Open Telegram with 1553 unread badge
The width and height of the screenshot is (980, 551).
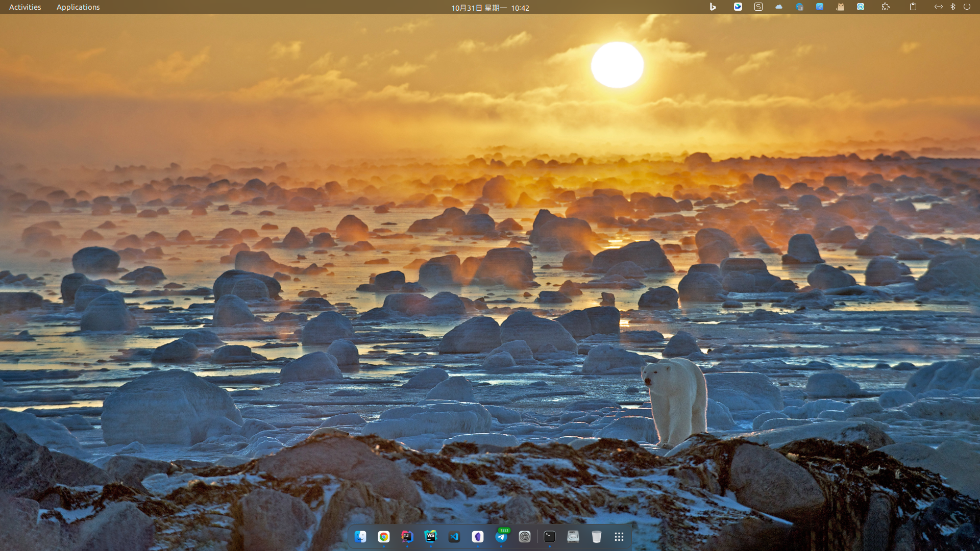501,537
